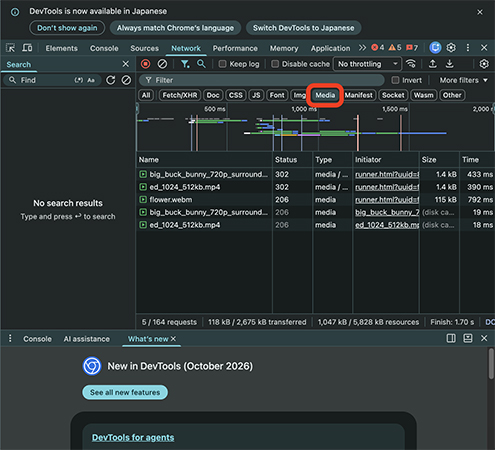Toggle the network filter funnel icon

coord(185,64)
